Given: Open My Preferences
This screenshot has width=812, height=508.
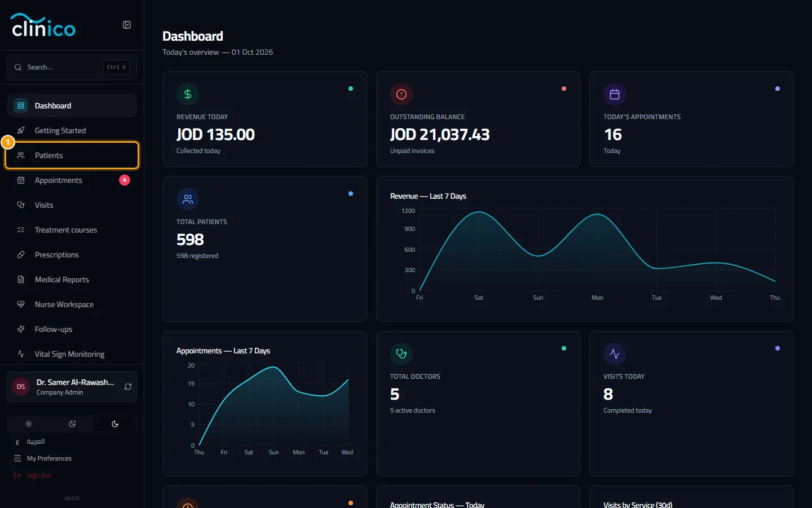Looking at the screenshot, I should [49, 458].
